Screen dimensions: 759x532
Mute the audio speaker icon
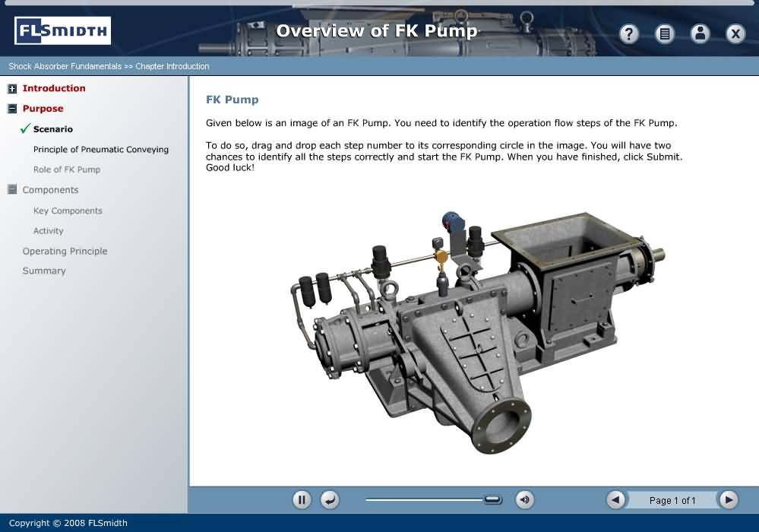point(524,499)
